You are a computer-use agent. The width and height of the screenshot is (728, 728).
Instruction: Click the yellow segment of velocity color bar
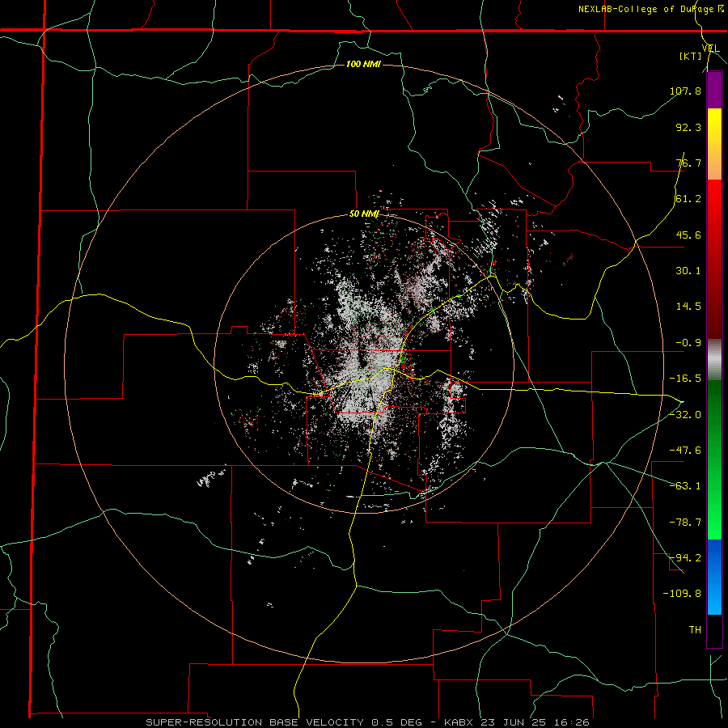pos(714,125)
